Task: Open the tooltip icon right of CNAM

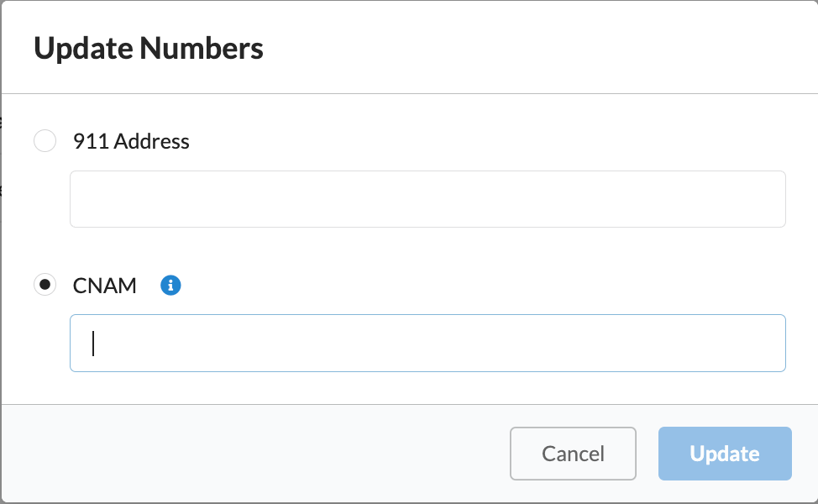Action: 170,286
